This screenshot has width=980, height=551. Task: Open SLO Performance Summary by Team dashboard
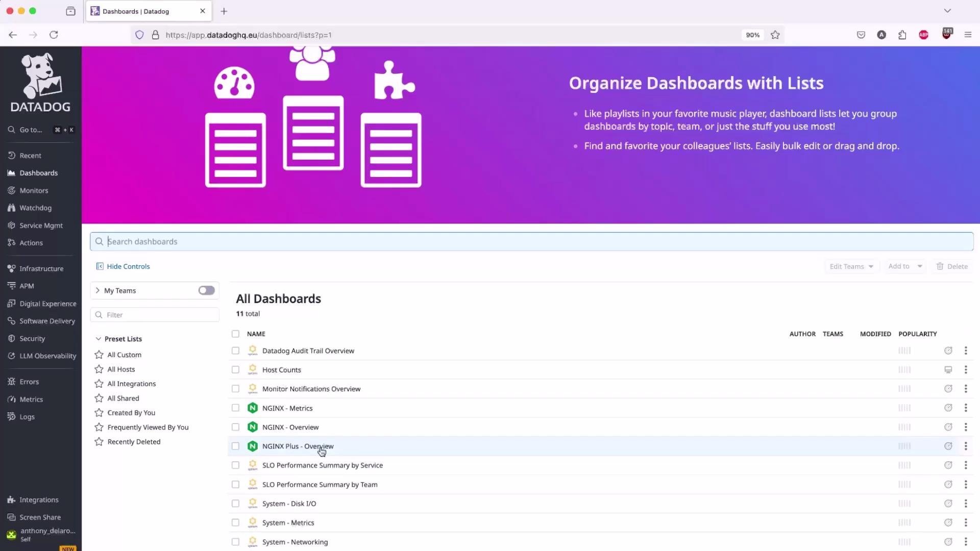(320, 485)
